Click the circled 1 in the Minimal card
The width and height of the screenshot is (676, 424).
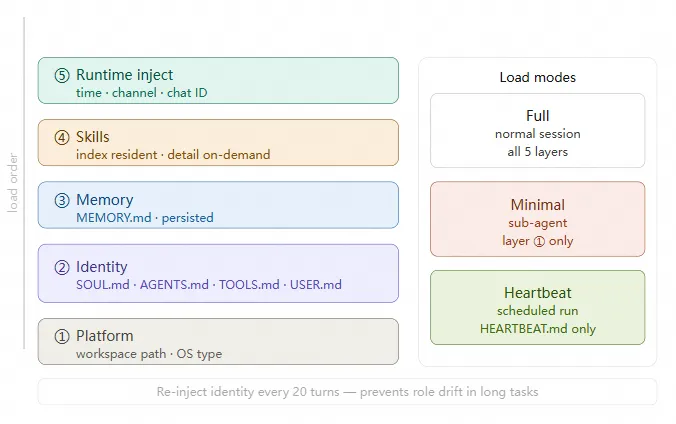point(539,241)
